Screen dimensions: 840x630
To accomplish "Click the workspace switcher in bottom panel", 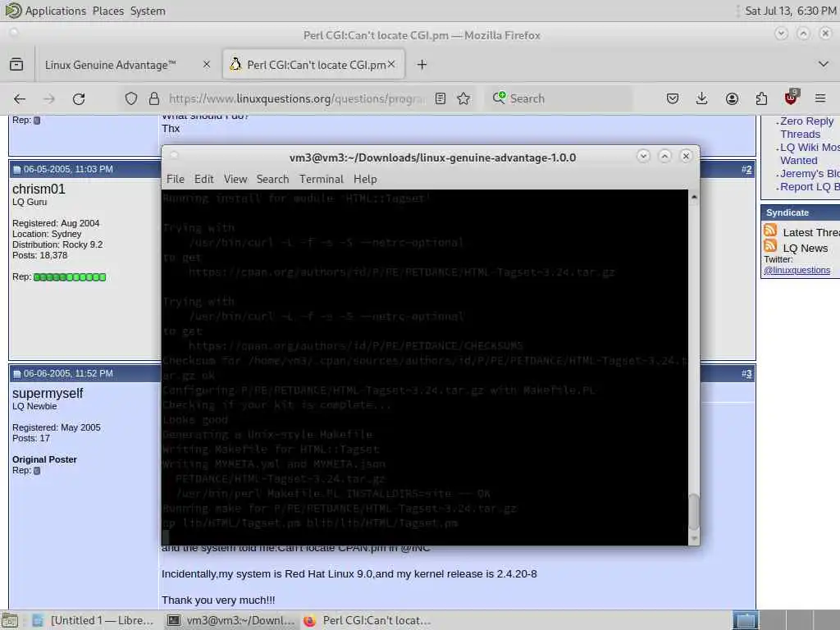I will click(x=785, y=620).
